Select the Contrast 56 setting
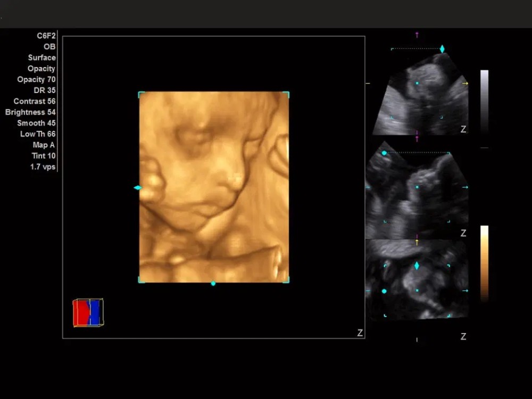 point(35,101)
